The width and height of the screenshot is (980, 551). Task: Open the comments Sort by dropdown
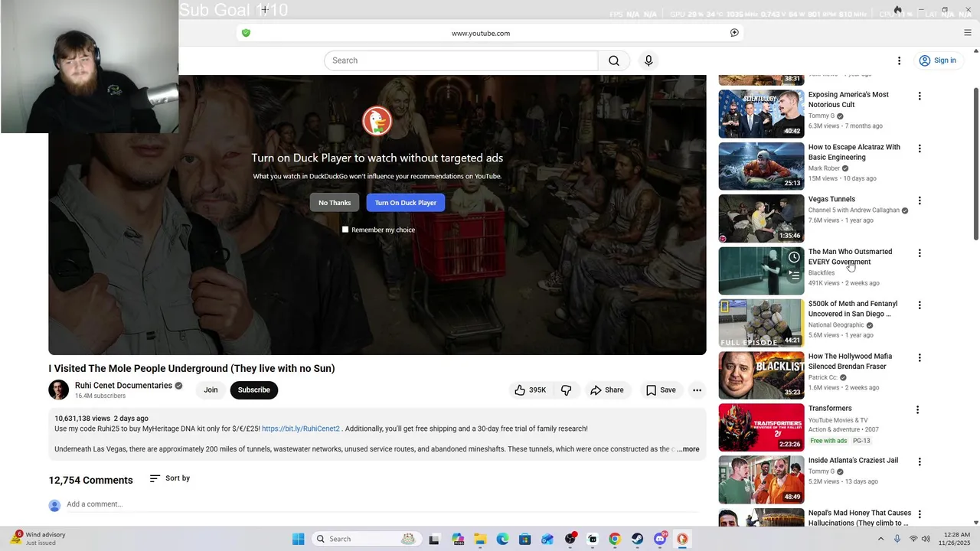[169, 478]
